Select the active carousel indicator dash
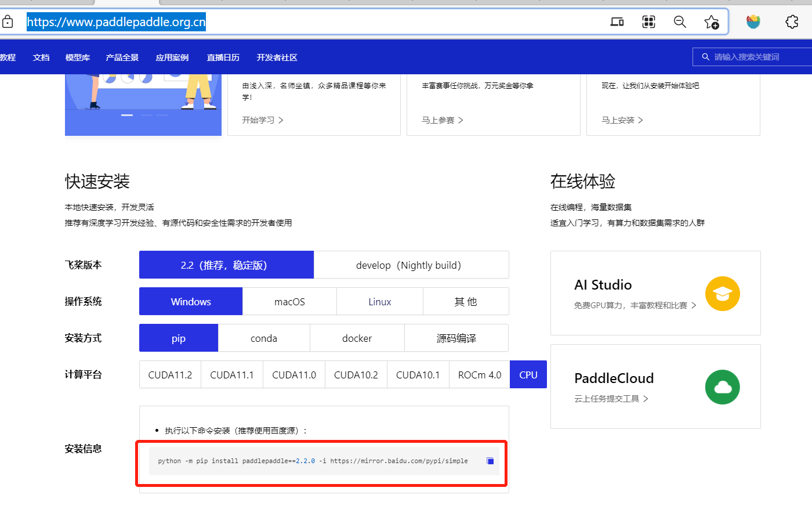 point(127,115)
